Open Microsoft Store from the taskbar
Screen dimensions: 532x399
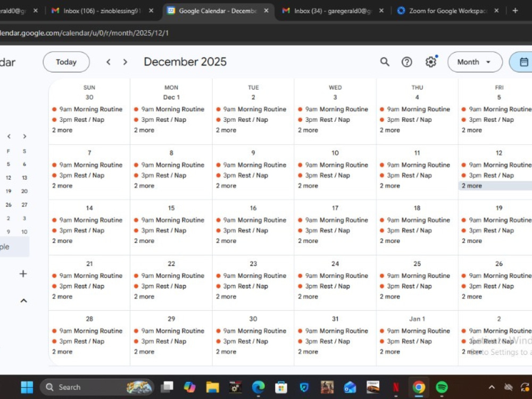[281, 387]
